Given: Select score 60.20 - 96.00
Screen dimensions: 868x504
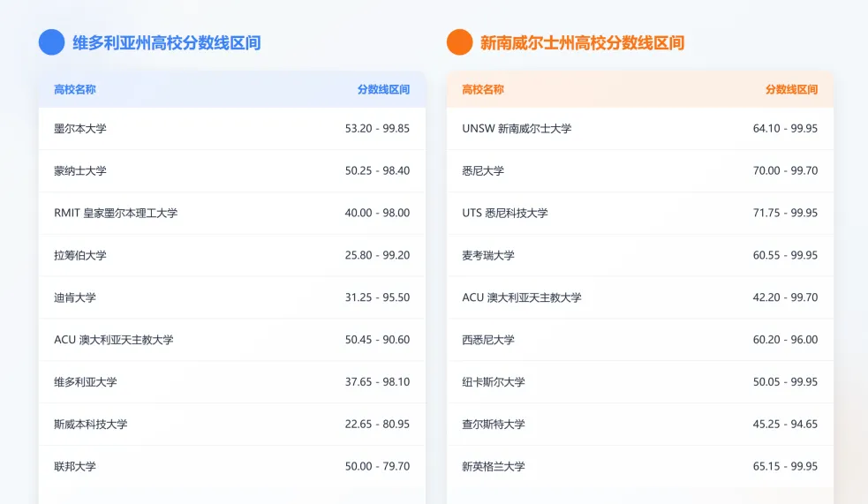Looking at the screenshot, I should (786, 340).
